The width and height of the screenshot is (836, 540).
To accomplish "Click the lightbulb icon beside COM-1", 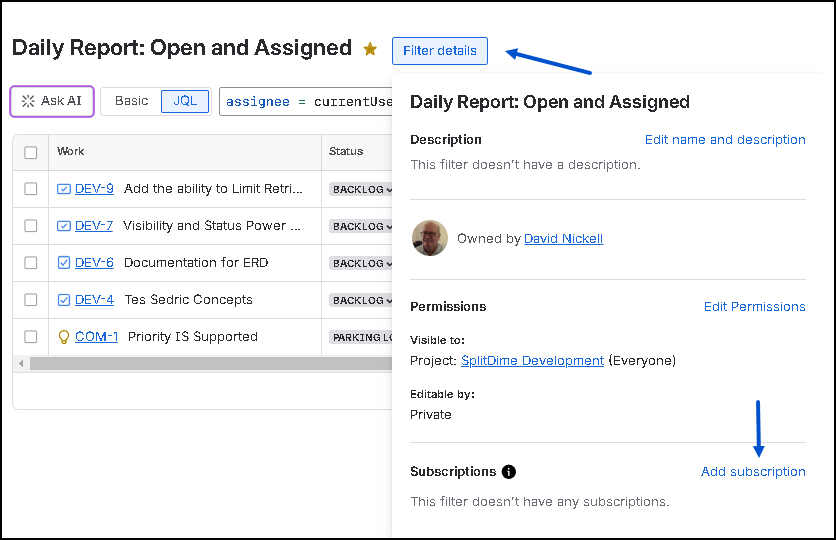I will (64, 337).
